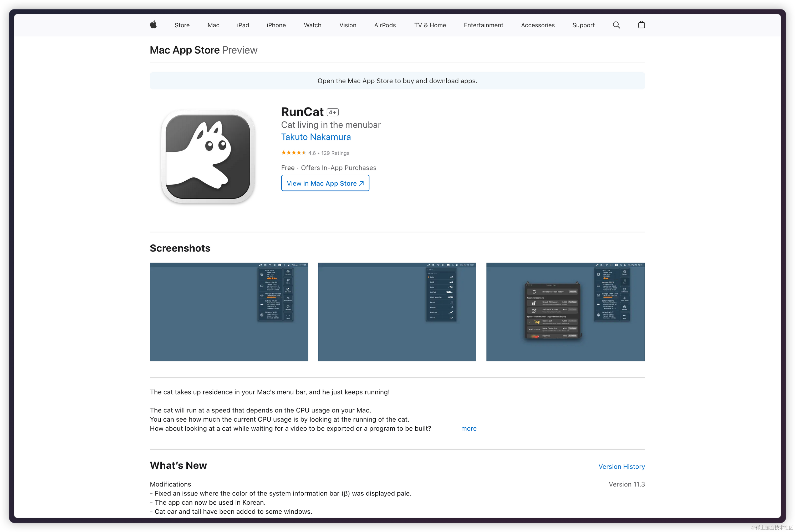Go to the iPhone menu
The image size is (795, 532).
[276, 25]
